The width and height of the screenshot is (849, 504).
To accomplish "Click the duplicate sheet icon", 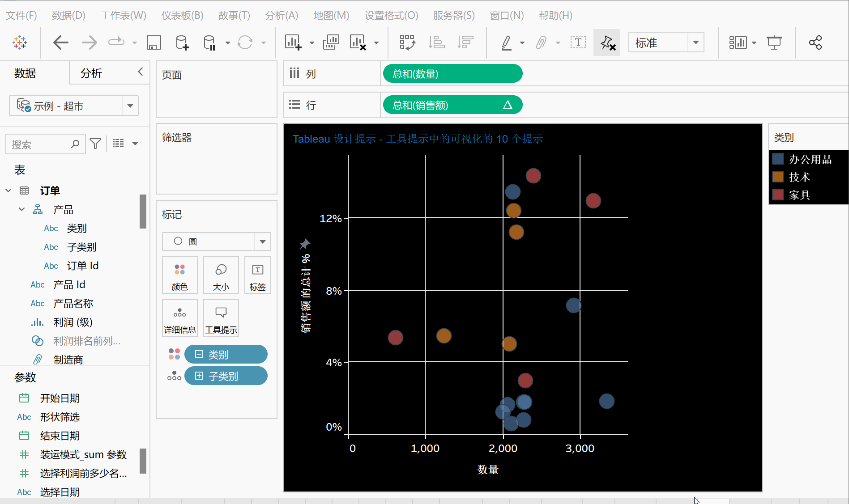I will tap(331, 43).
